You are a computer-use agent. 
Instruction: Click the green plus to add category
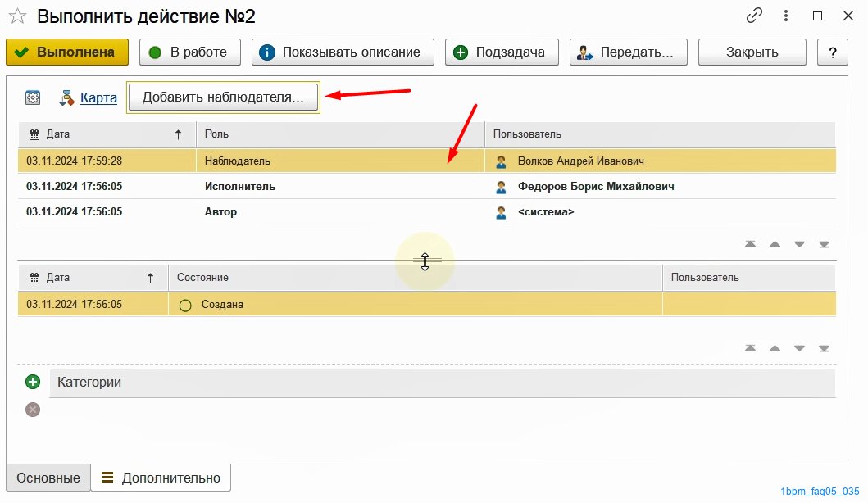tap(33, 382)
